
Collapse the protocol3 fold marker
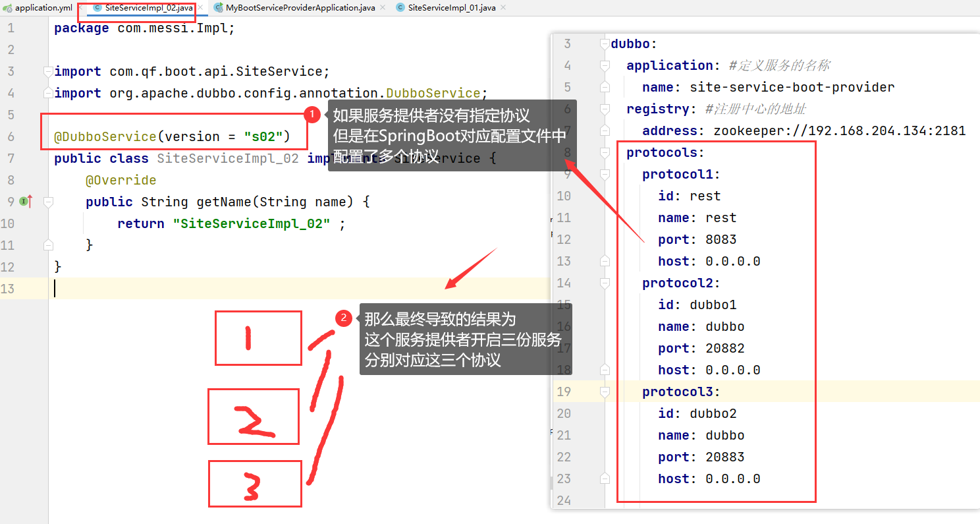coord(605,392)
